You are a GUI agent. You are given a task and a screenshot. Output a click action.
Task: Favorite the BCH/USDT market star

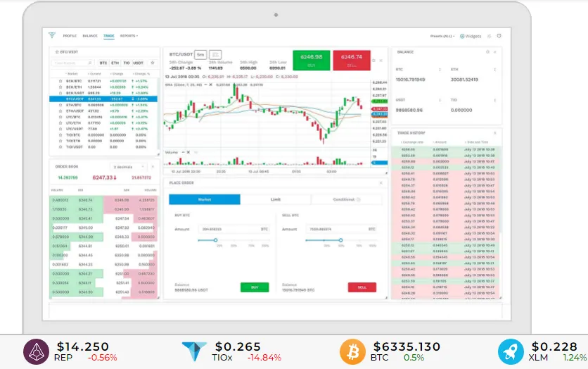(x=60, y=93)
